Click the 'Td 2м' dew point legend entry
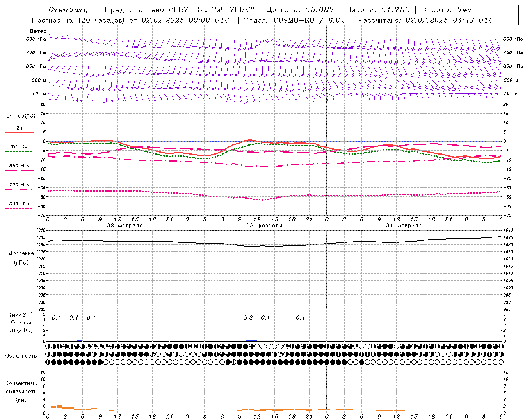This screenshot has width=525, height=420. (19, 147)
